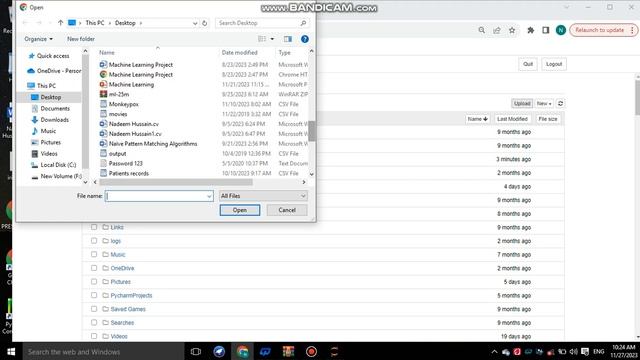Screen dimensions: 640x360
Task: Change the file view layout icon
Action: pyautogui.click(x=262, y=39)
